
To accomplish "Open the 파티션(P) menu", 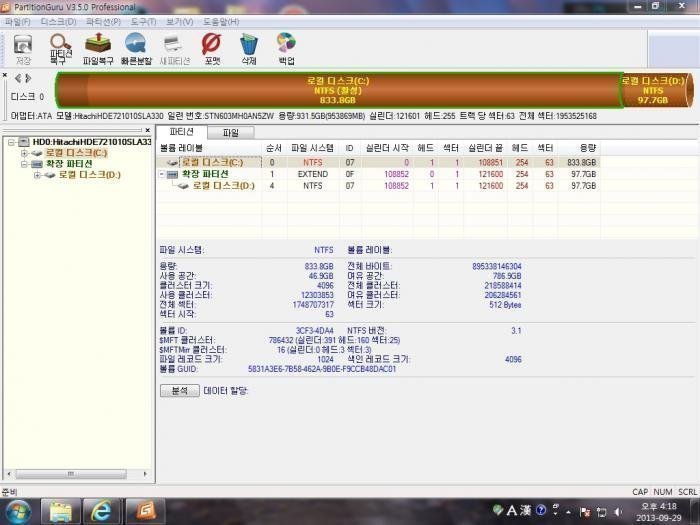I will pyautogui.click(x=104, y=21).
